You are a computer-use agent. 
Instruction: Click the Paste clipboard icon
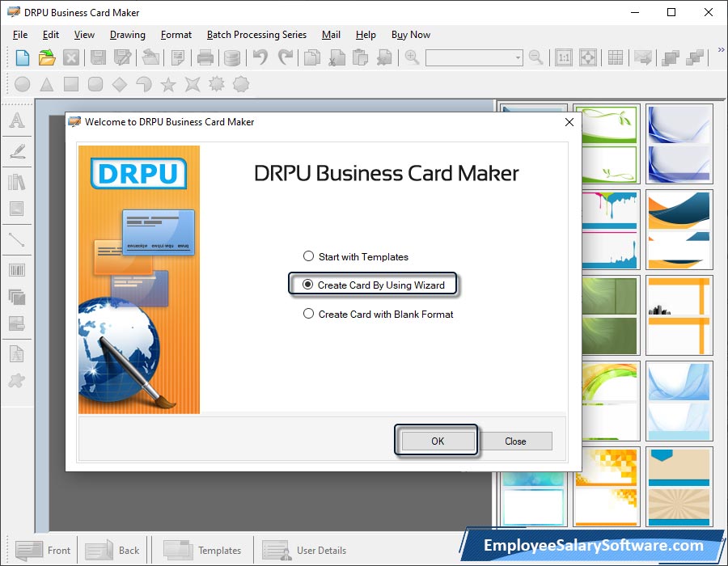point(361,58)
